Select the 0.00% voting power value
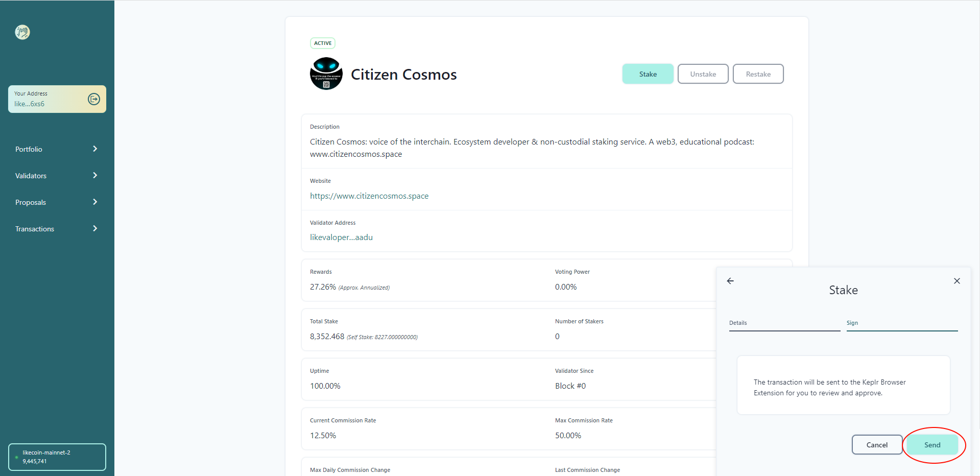Image resolution: width=980 pixels, height=476 pixels. pyautogui.click(x=566, y=287)
